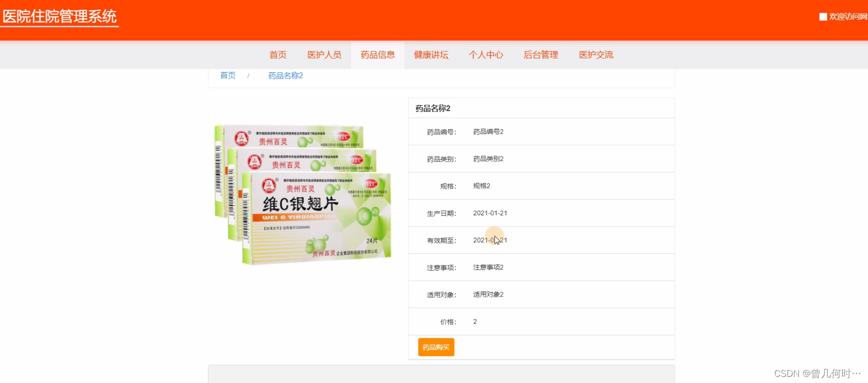Screen dimensions: 868x383
Task: Click the 药品名称2 breadcrumb link
Action: pos(285,75)
